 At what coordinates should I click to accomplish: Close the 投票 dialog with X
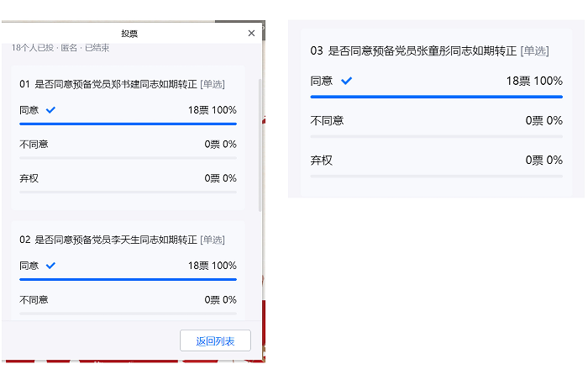251,33
